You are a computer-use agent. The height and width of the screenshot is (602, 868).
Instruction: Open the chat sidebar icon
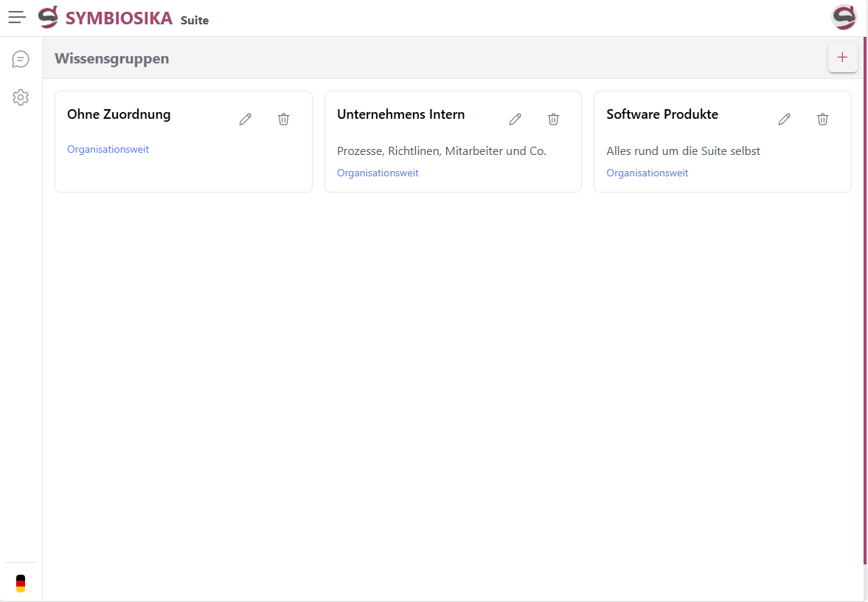click(21, 59)
